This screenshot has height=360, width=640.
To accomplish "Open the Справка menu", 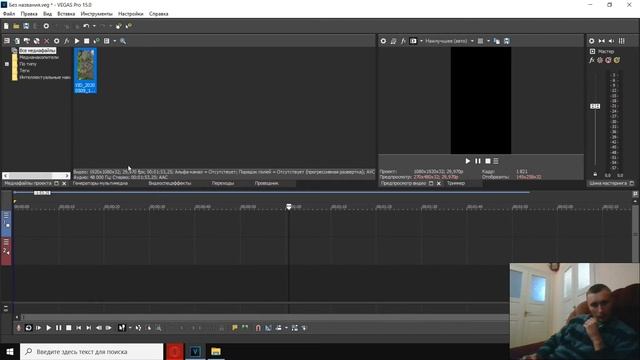I will pos(158,14).
